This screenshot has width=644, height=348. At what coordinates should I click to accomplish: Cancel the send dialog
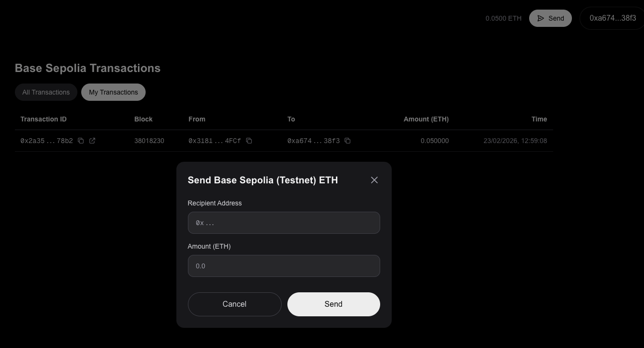pyautogui.click(x=235, y=304)
